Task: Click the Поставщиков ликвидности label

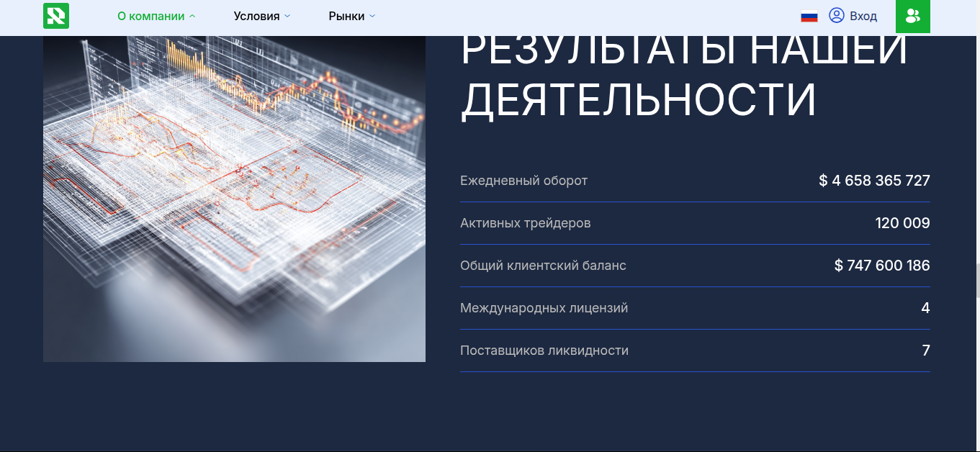Action: [x=544, y=351]
